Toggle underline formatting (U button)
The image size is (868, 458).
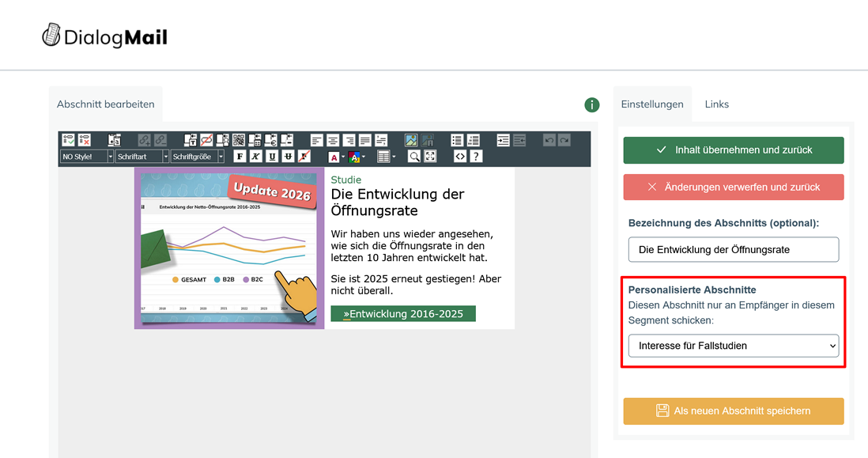272,157
